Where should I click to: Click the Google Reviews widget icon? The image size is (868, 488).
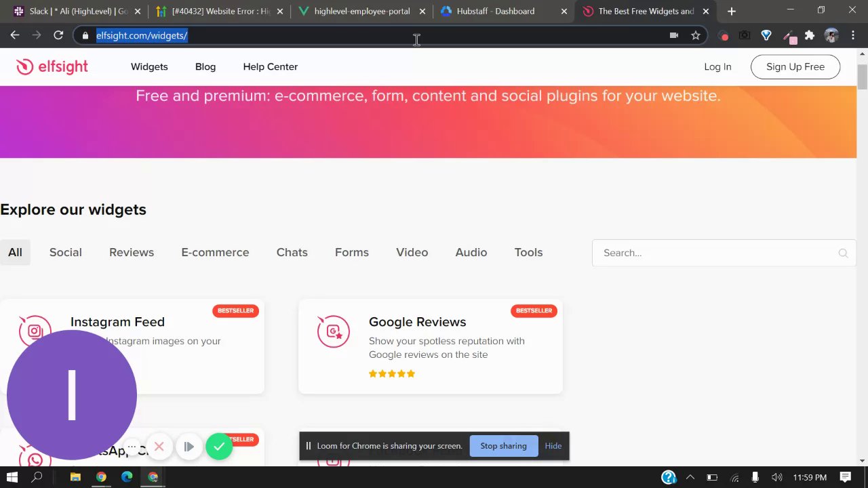[333, 331]
